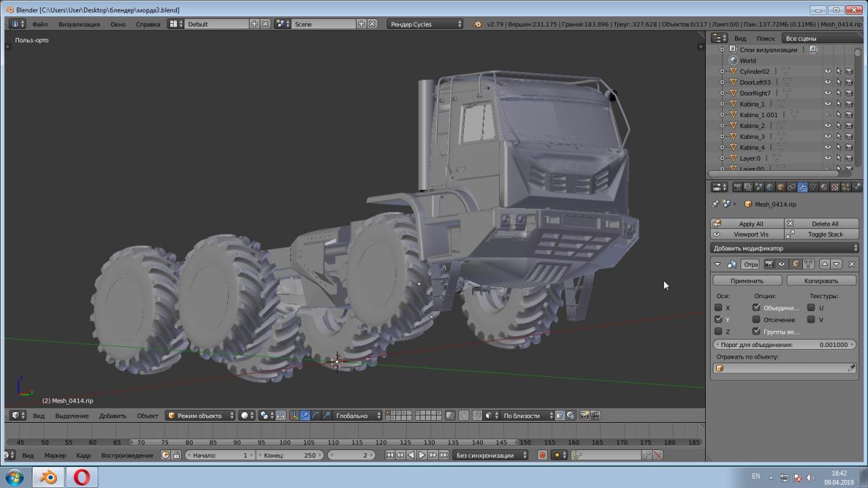This screenshot has width=868, height=488.
Task: Click the Opera icon in the taskbar
Action: [x=81, y=477]
